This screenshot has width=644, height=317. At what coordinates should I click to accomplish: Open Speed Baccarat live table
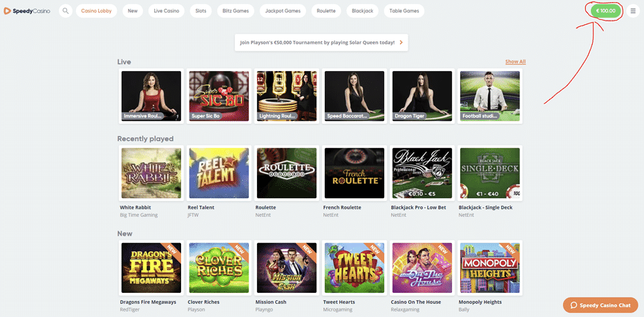(x=354, y=96)
